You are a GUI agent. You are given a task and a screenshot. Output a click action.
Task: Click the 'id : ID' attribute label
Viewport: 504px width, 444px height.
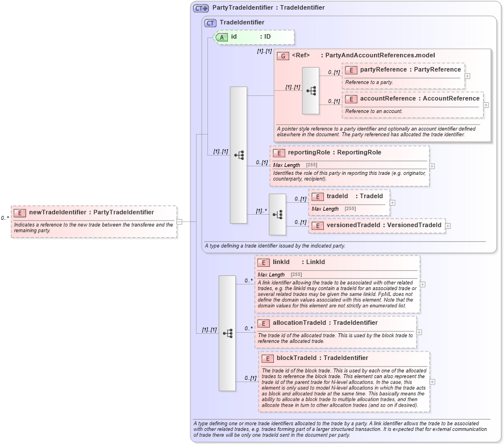tap(251, 37)
